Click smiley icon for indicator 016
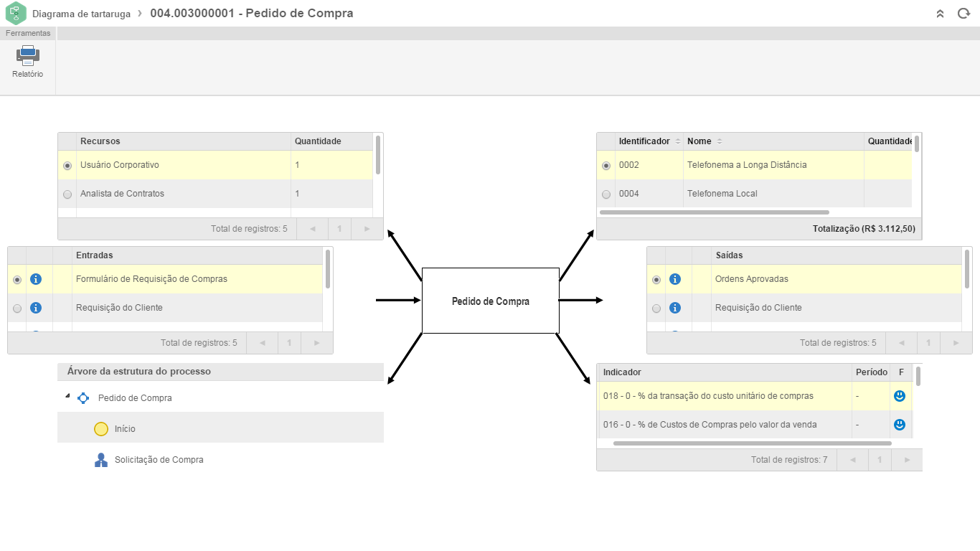Viewport: 980px width, 551px height. pos(900,425)
